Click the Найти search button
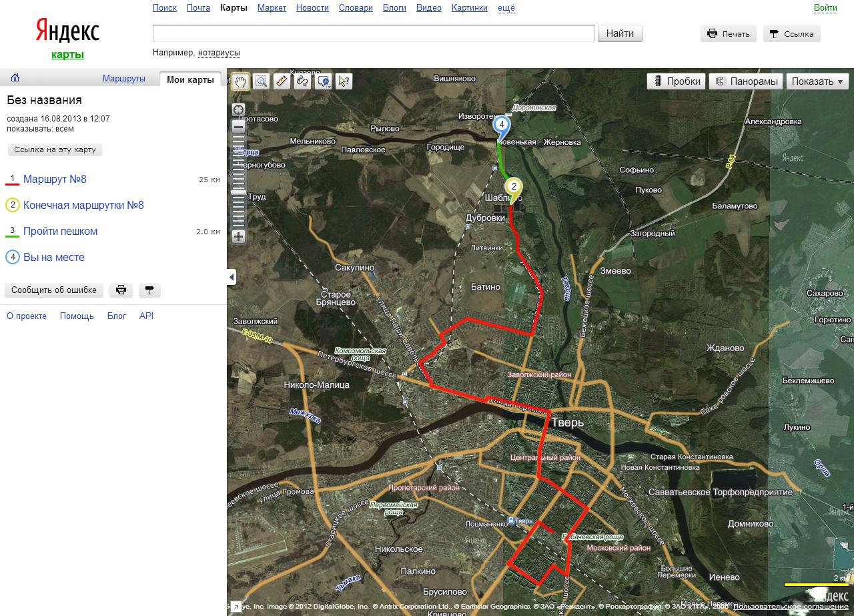 pyautogui.click(x=620, y=33)
